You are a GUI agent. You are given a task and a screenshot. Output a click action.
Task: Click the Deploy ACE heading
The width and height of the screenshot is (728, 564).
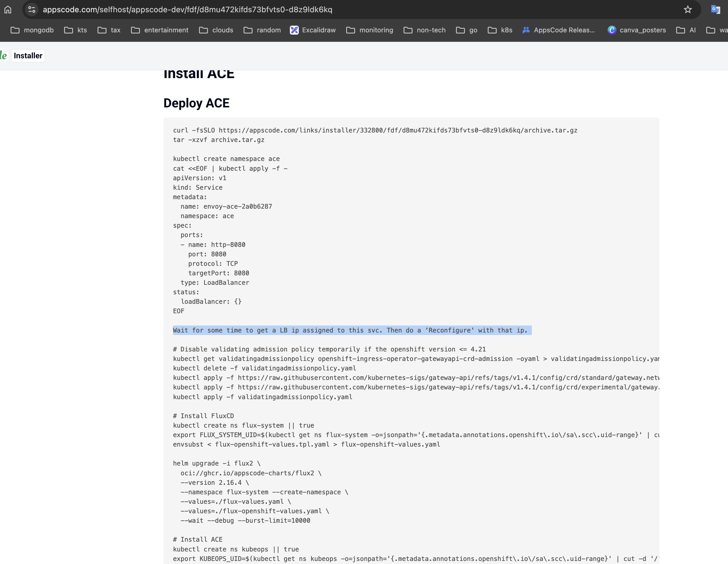click(x=196, y=103)
